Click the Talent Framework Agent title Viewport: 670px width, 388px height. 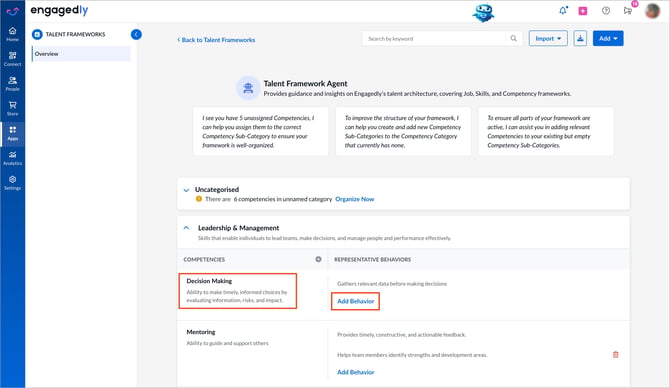pos(305,84)
